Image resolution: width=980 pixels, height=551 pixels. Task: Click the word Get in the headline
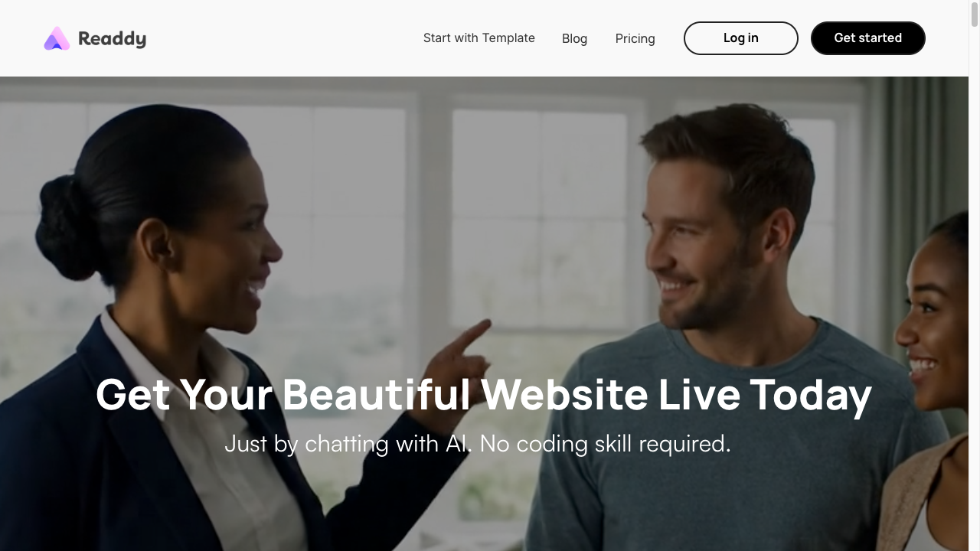tap(132, 395)
